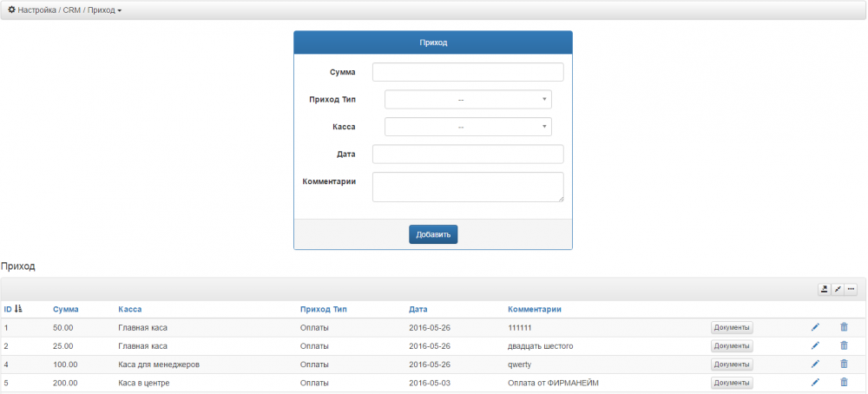Focus the Сумма input field

[469, 72]
